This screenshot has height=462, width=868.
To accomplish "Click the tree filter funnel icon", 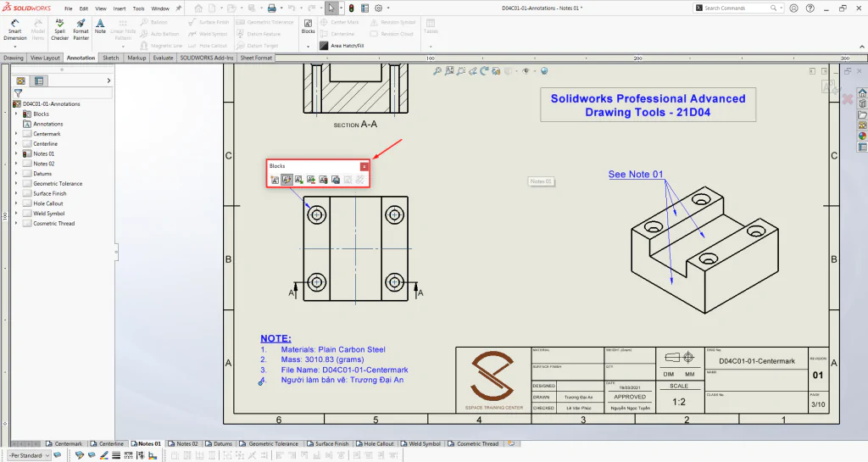I will point(19,93).
